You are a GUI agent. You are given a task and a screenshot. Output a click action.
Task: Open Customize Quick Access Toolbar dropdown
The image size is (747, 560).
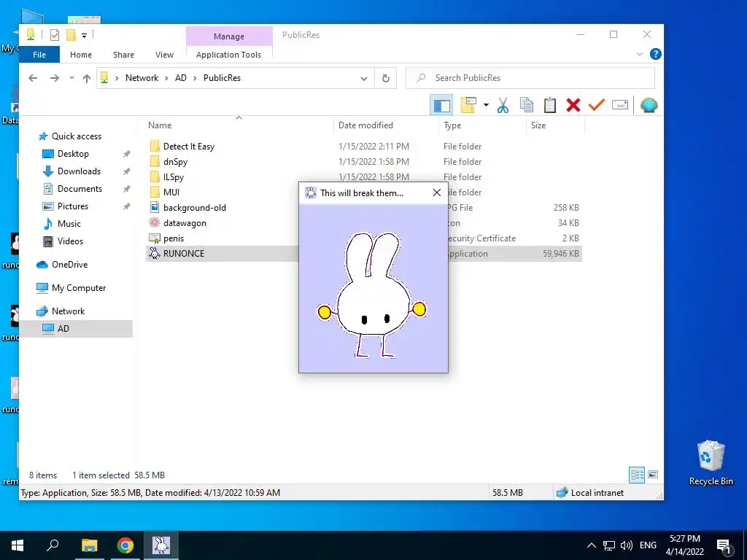click(x=85, y=35)
